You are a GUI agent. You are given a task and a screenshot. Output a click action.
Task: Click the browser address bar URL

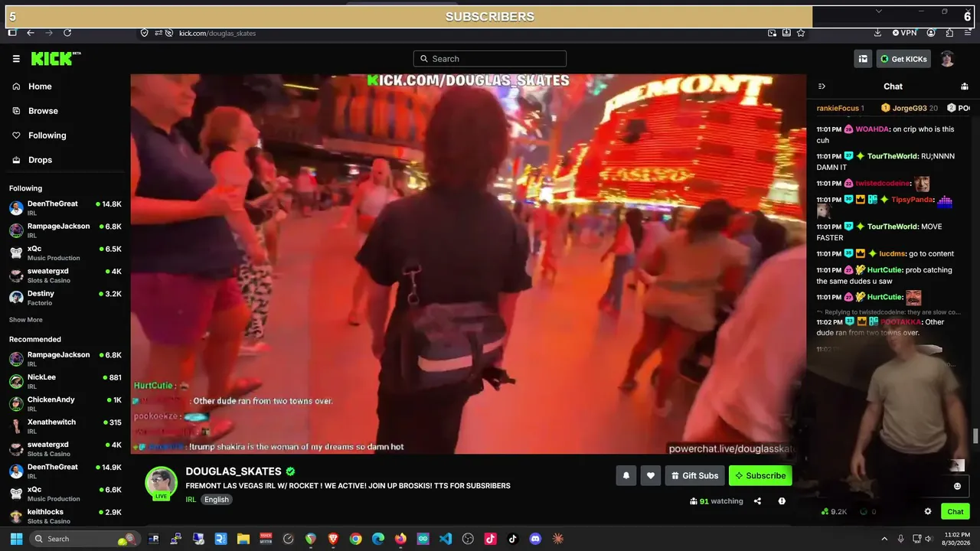(217, 33)
